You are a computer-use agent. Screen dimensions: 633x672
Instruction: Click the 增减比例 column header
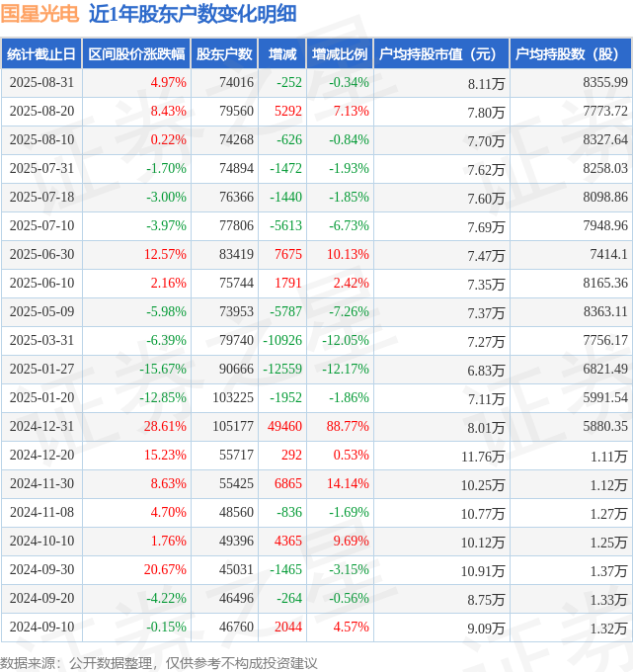(x=340, y=54)
